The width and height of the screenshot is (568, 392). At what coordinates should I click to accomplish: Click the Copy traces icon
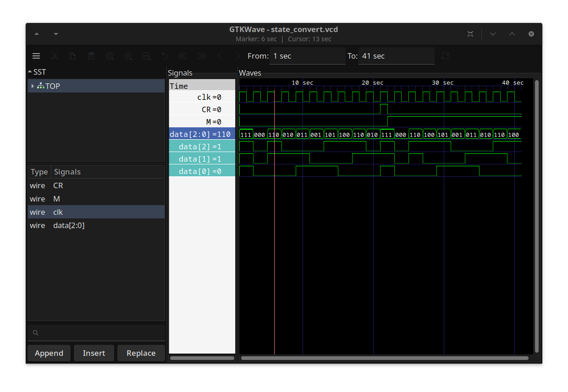coord(73,56)
